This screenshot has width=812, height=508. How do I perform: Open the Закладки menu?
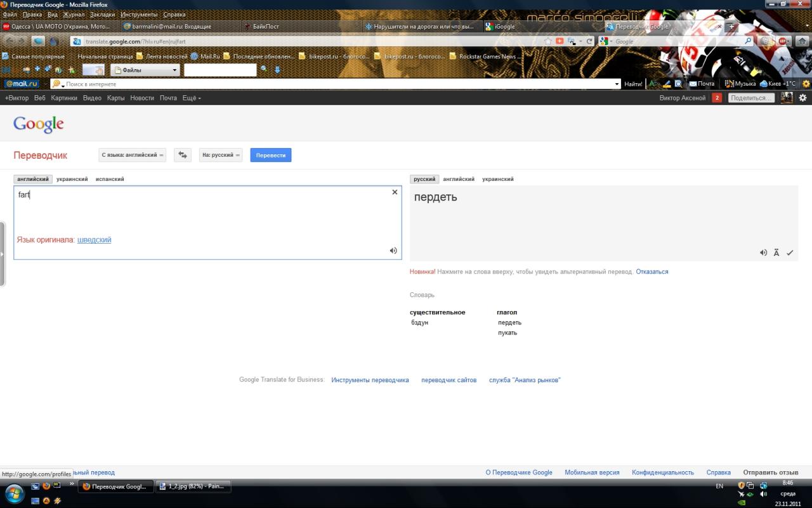(103, 14)
